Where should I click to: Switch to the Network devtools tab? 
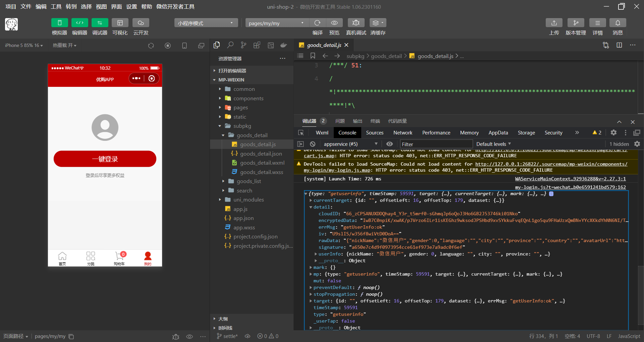click(403, 133)
